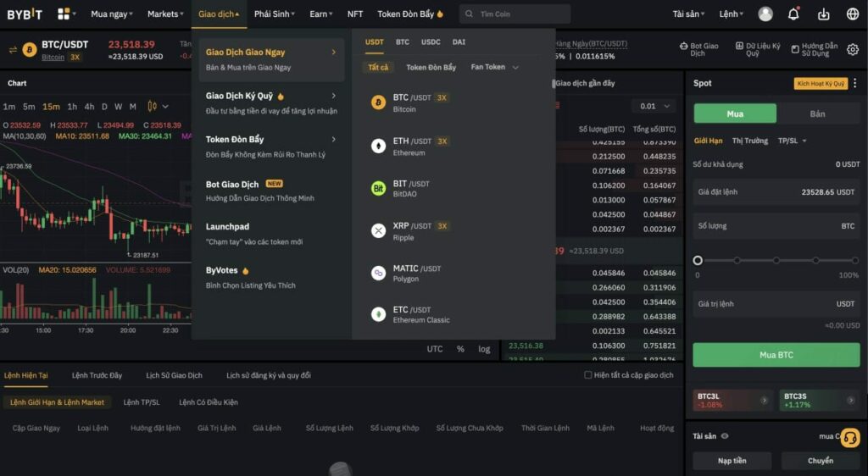Open Dữ Liệu Ký Quỹ shortcut

pyautogui.click(x=757, y=50)
